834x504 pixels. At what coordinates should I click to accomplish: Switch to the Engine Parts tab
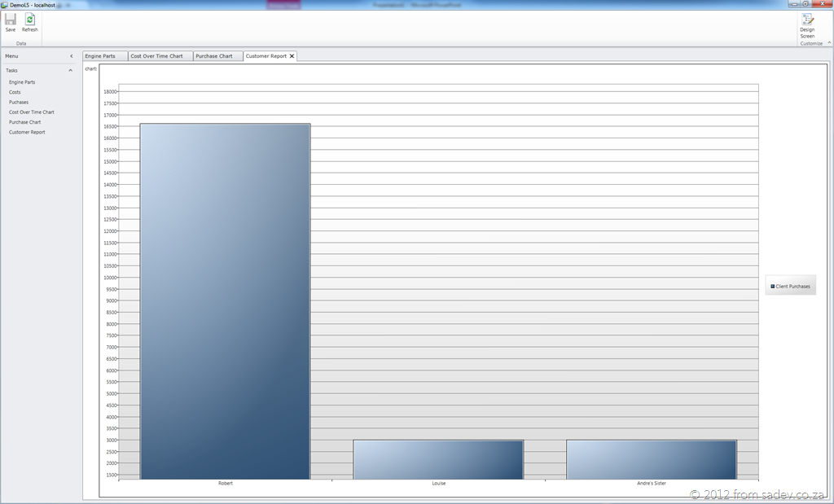[105, 56]
